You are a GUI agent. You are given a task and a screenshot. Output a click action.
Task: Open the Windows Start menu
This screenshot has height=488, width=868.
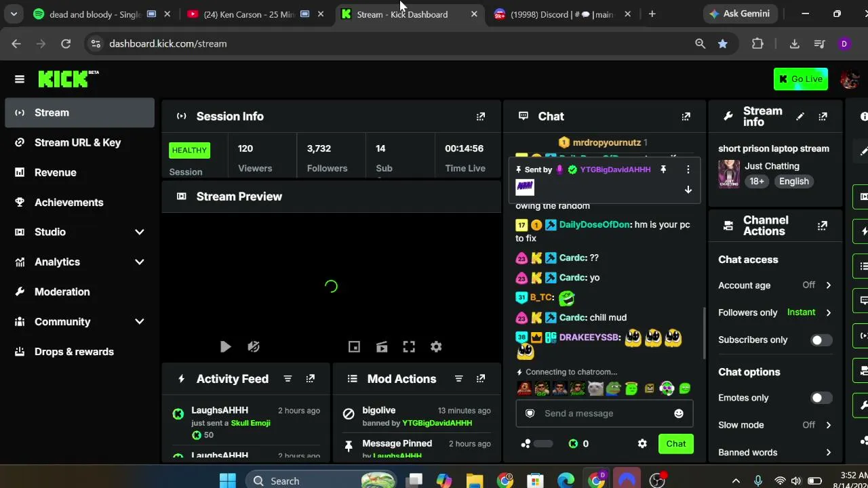point(228,481)
